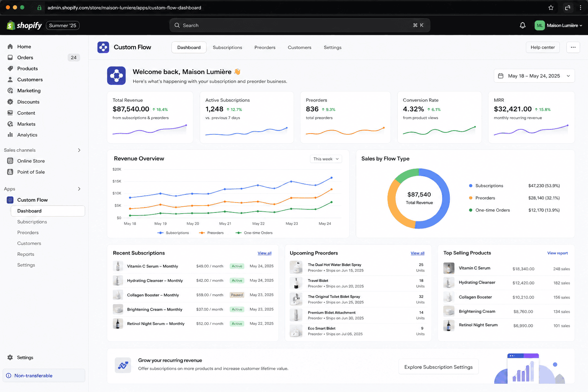
Task: Click View report in Top Selling Products
Action: 557,253
